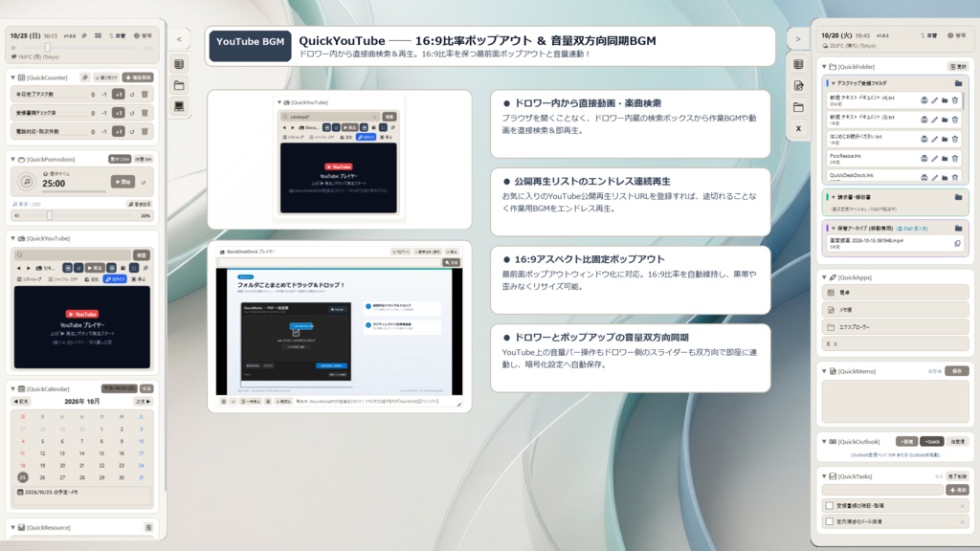980x551 pixels.
Task: Go to next month in QuickCalendar
Action: coord(144,402)
